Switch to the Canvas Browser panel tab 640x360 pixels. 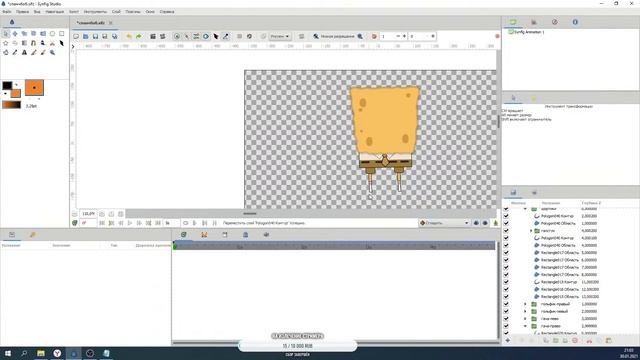[513, 22]
